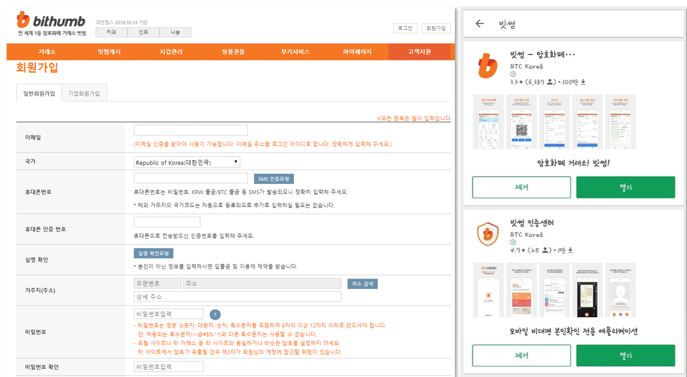Open the dark ID card screenshot of 인증센터
687x377 pixels.
click(587, 290)
